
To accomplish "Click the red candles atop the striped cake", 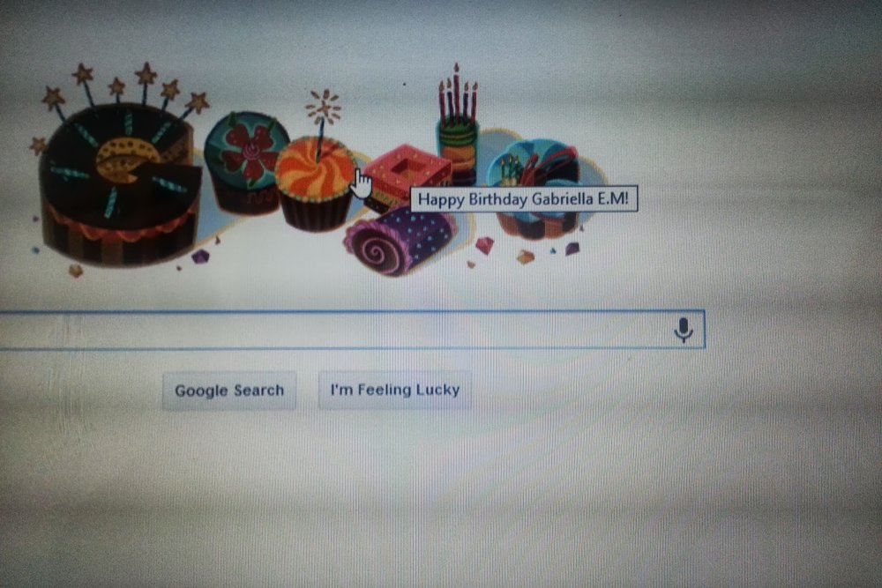I will [x=458, y=95].
